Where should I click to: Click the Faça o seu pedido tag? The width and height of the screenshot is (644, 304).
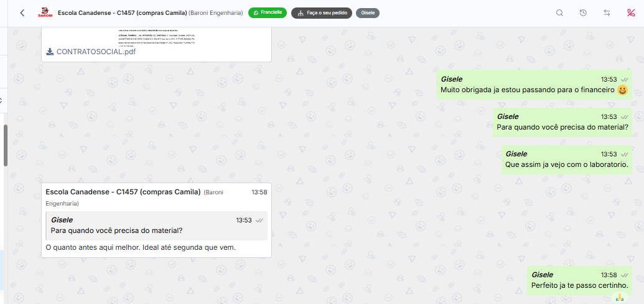click(x=322, y=13)
